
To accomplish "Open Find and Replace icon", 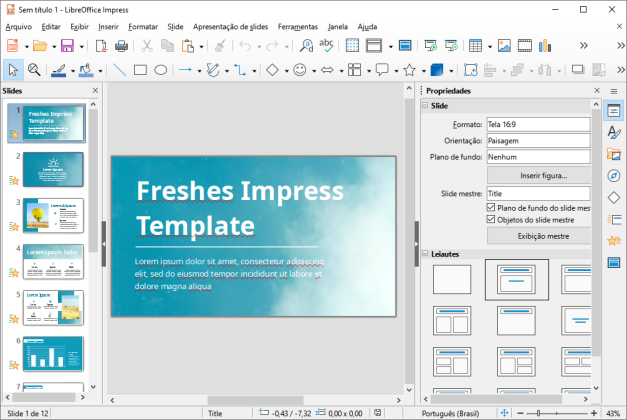I will pos(306,46).
